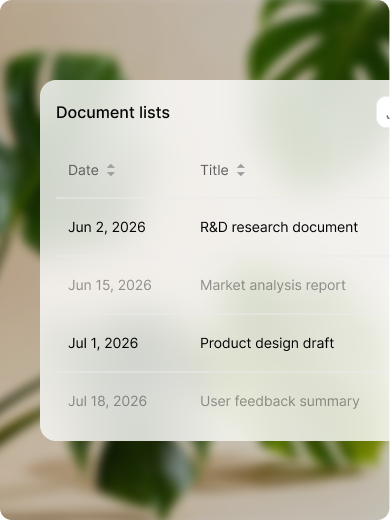Click the blurred plant background above the card
This screenshot has height=520, width=390.
167,40
